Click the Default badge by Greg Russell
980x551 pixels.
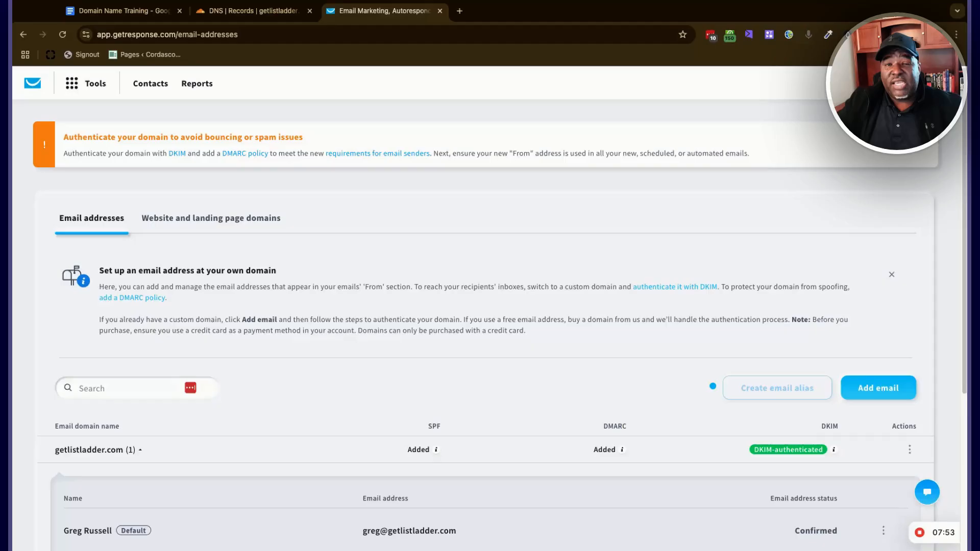pos(134,531)
